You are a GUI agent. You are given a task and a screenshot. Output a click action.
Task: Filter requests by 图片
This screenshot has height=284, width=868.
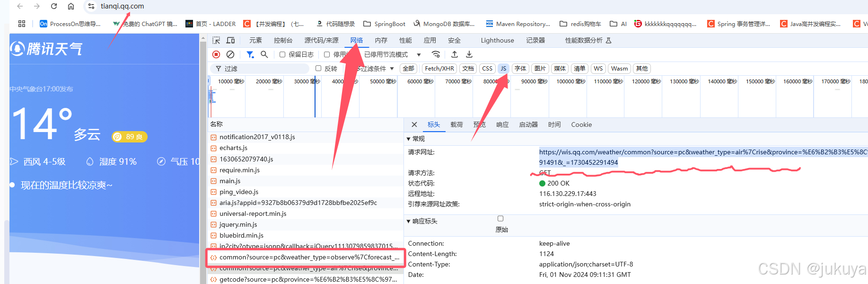point(540,69)
